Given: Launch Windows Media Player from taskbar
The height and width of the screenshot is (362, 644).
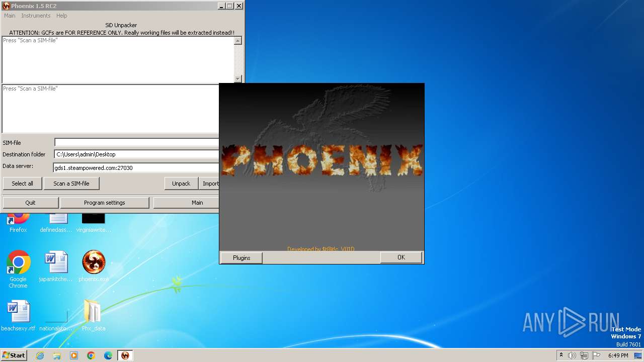Looking at the screenshot, I should tap(74, 355).
